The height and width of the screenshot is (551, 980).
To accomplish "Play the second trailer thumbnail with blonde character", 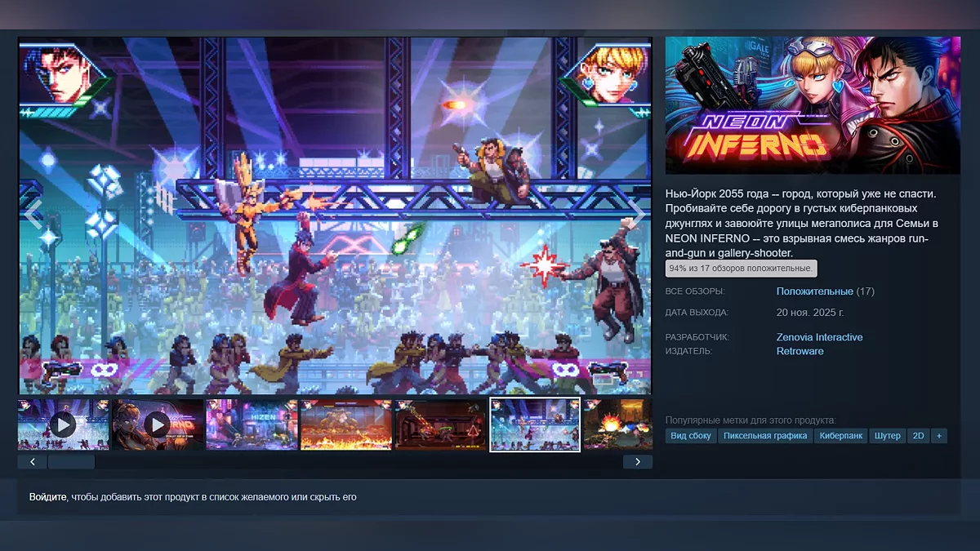I will pos(158,424).
